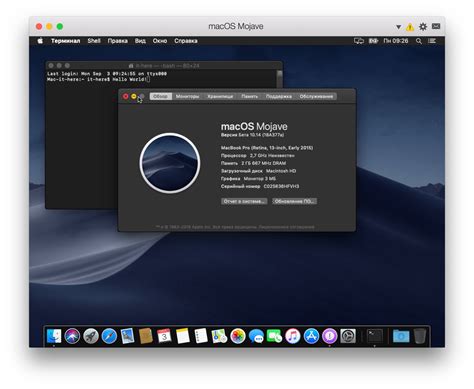Click the Terminal window title bar

(164, 65)
